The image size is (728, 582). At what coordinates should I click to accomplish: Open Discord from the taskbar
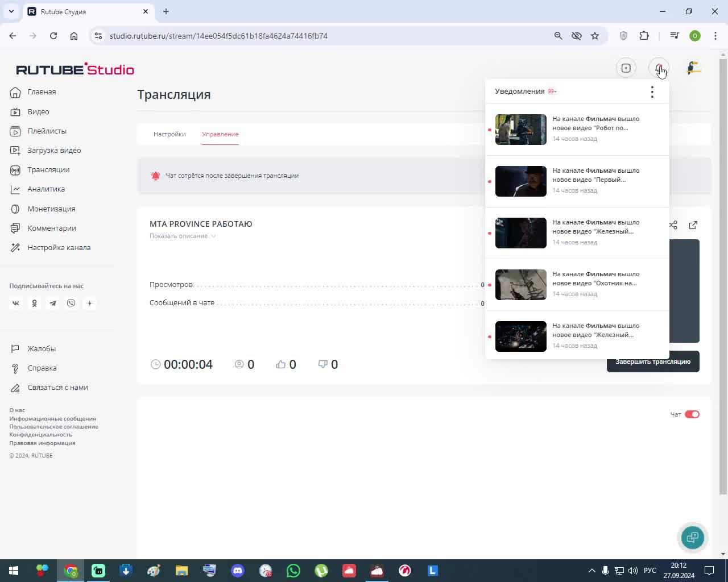tap(238, 571)
